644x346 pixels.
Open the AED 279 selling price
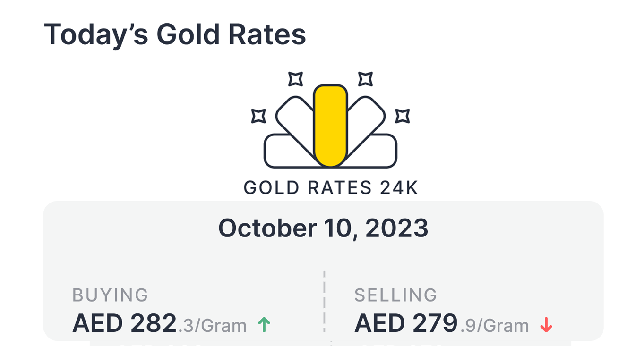click(406, 323)
